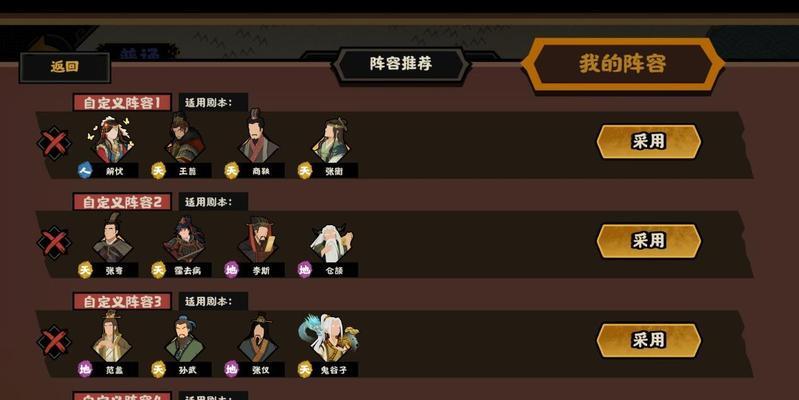Rename the 自定义阵容2 title label

[x=122, y=202]
